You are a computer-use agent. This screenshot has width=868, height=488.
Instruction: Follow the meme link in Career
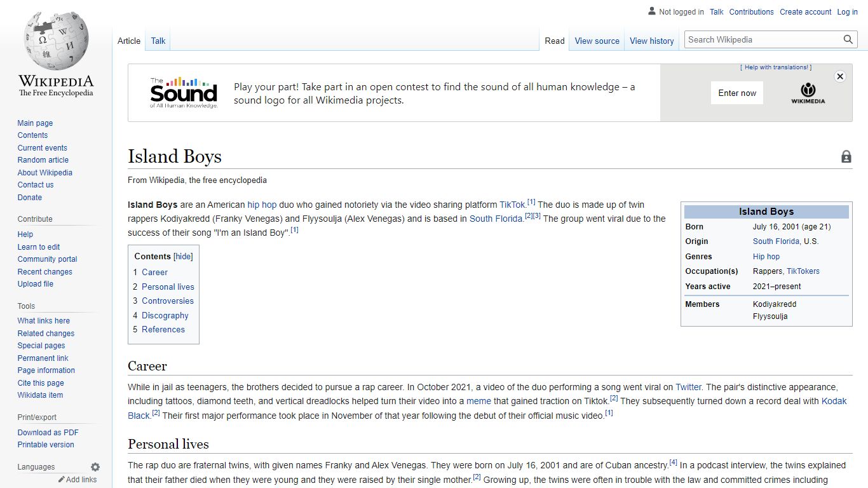coord(478,401)
